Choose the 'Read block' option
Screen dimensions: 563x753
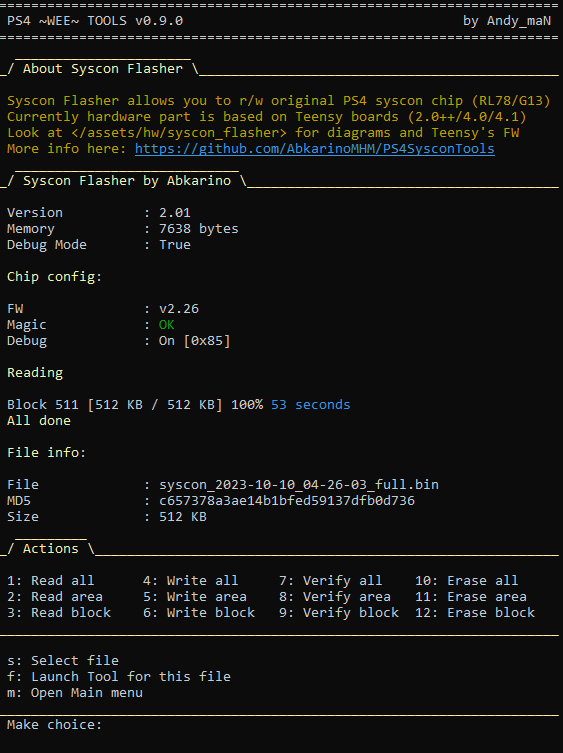[59, 613]
